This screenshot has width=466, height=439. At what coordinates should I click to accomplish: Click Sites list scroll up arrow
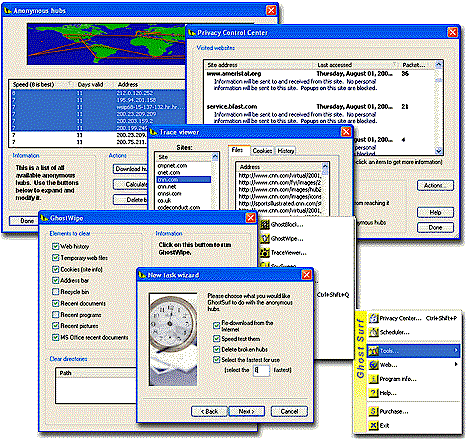[x=215, y=156]
